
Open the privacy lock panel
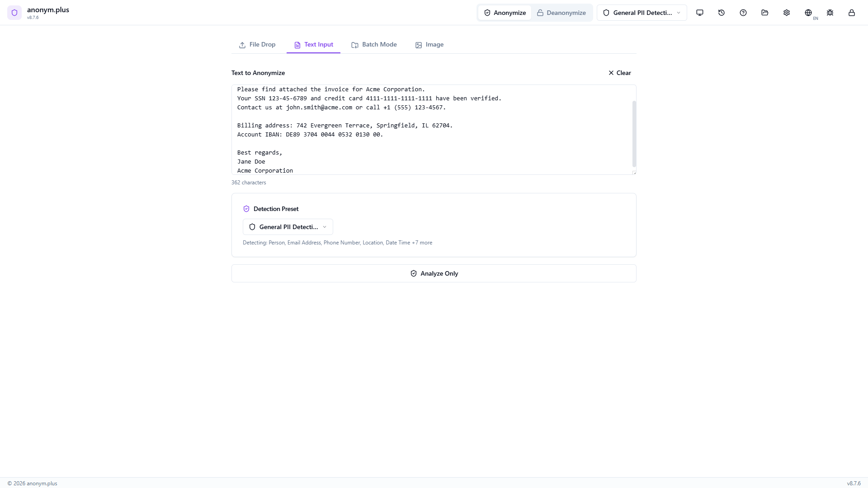point(852,13)
